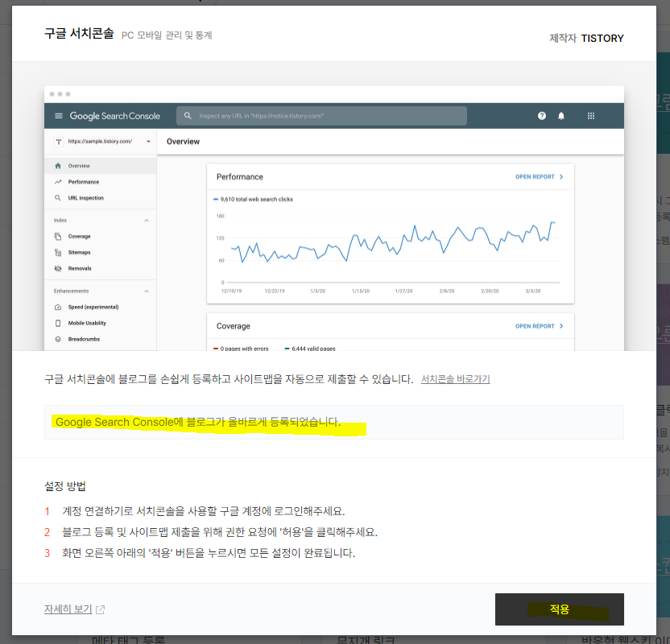Image resolution: width=670 pixels, height=644 pixels.
Task: Open the Google apps grid icon in preview
Action: point(591,116)
